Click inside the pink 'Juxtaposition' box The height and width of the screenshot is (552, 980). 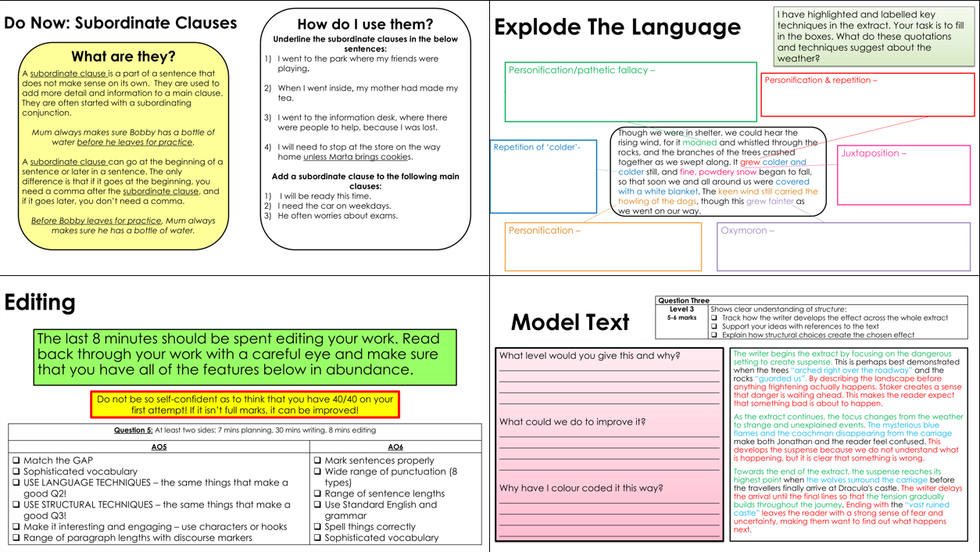[903, 175]
